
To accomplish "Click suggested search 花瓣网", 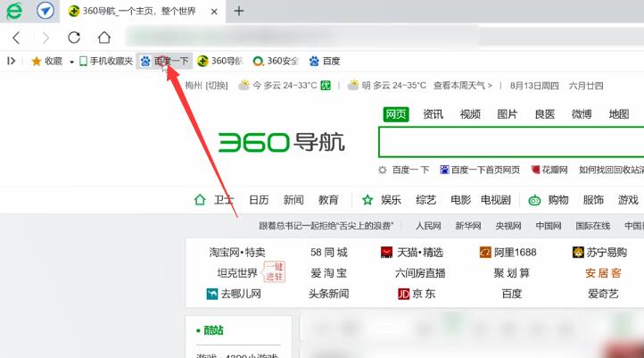I will coord(549,170).
